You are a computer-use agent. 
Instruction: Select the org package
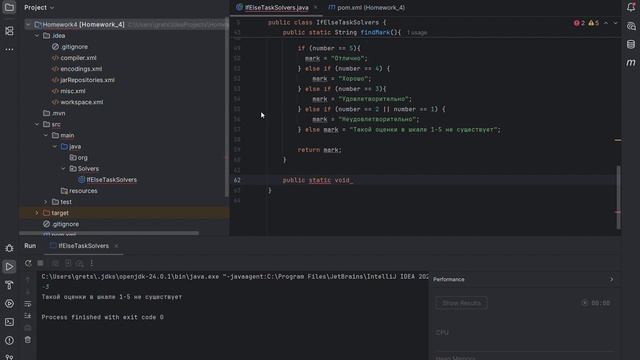[82, 158]
